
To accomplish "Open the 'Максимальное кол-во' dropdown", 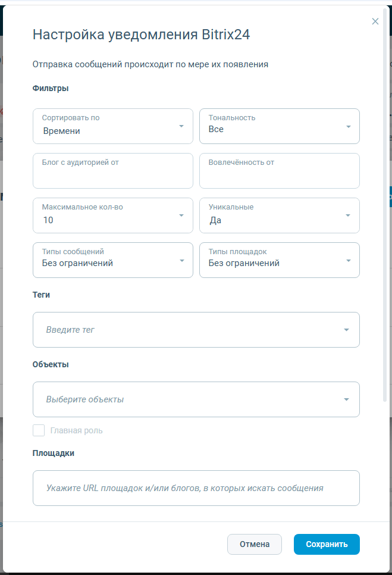I will pyautogui.click(x=113, y=215).
